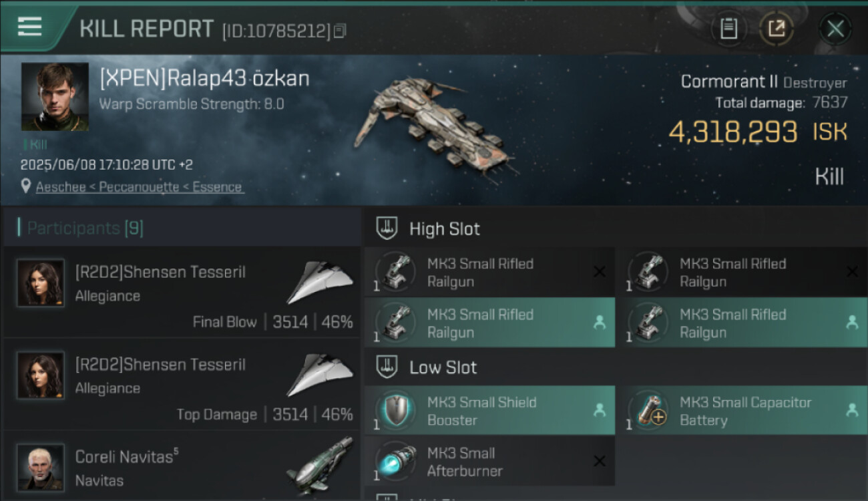Click the share kill report icon
868x501 pixels.
click(777, 29)
